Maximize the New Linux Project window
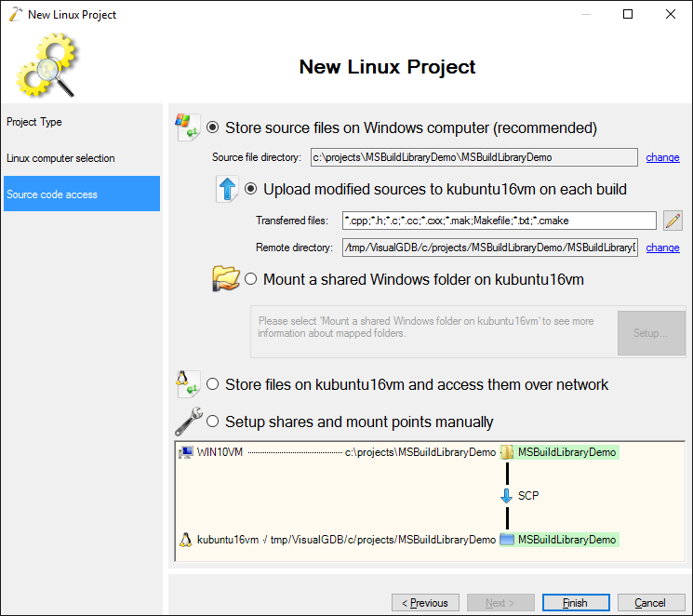The image size is (693, 616). (628, 14)
